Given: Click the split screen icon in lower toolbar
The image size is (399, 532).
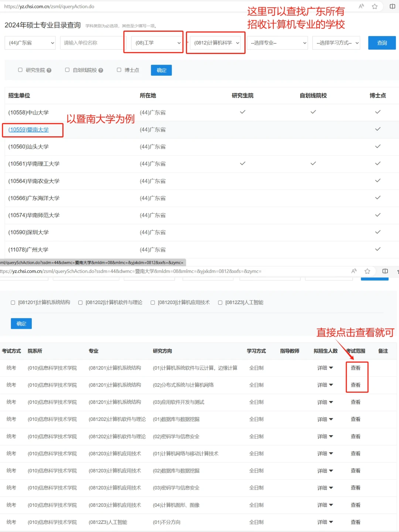Looking at the screenshot, I should click(385, 271).
